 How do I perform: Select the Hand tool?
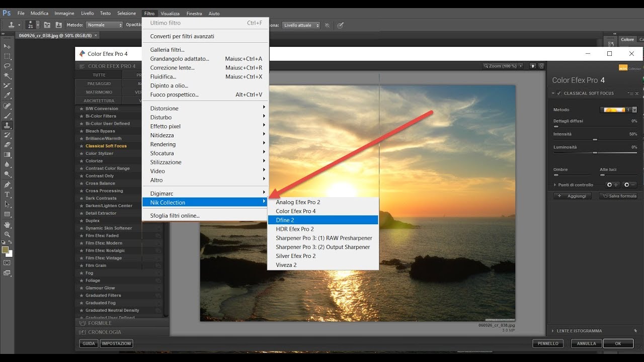7,225
